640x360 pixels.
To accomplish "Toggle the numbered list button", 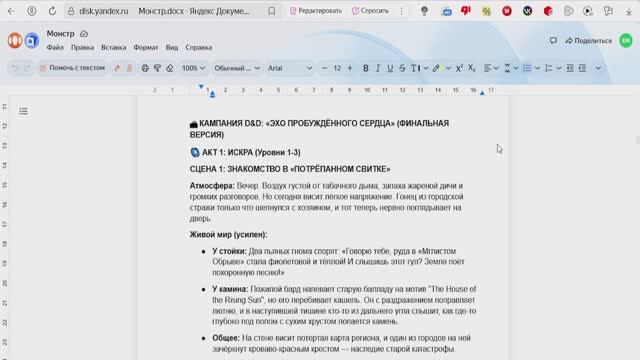I will coord(549,68).
